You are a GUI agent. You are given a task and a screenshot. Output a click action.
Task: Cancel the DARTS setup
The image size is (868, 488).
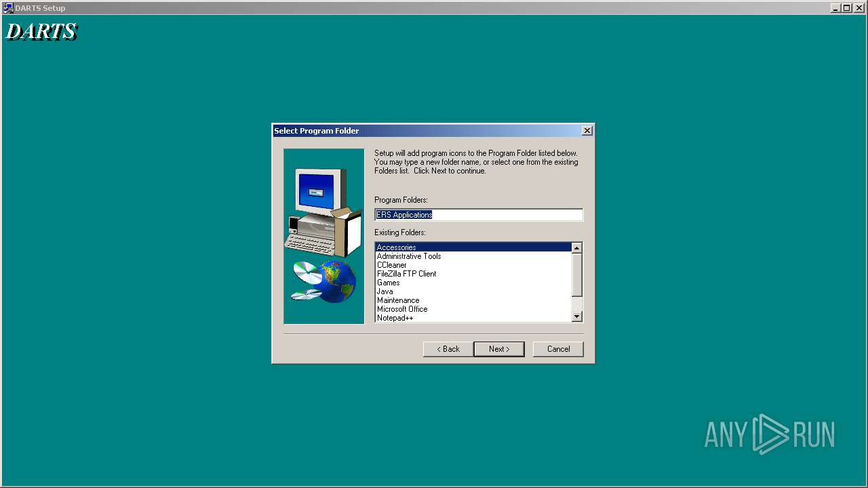pos(558,349)
